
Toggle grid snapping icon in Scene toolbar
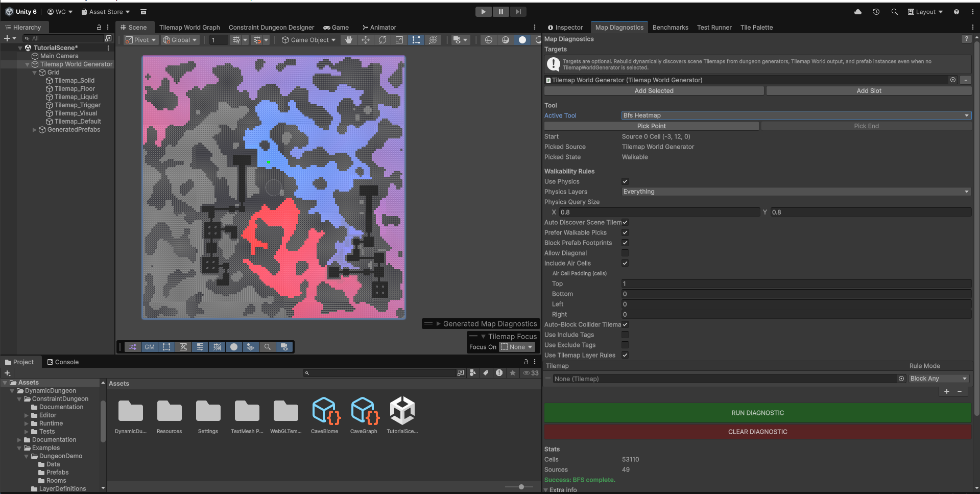click(257, 40)
